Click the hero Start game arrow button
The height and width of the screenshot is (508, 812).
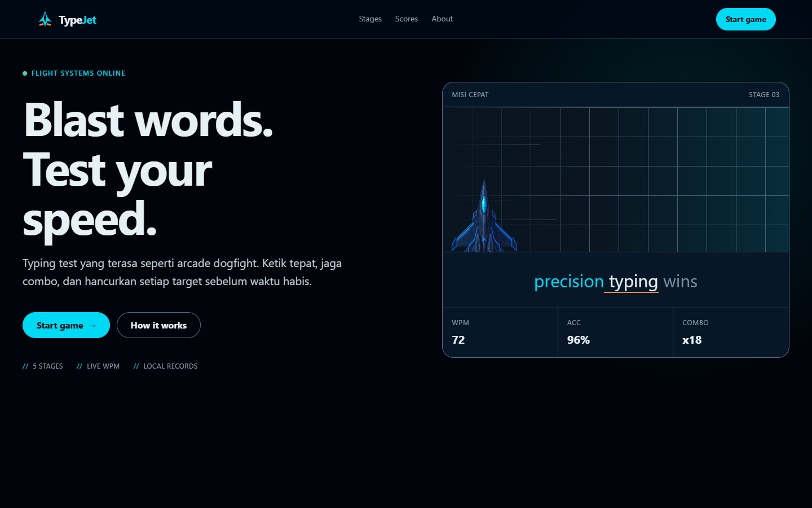66,325
